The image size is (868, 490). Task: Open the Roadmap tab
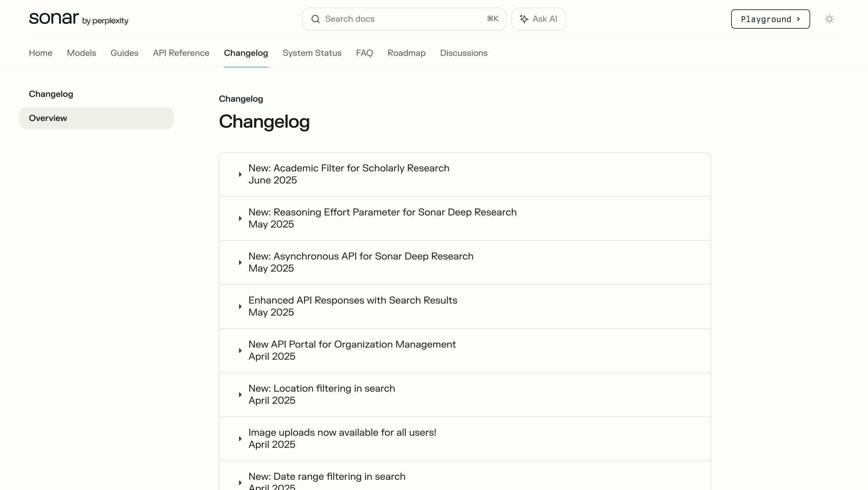coord(406,53)
